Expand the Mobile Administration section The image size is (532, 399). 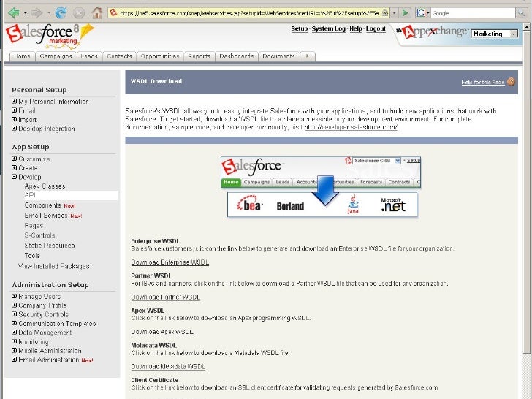tap(15, 351)
